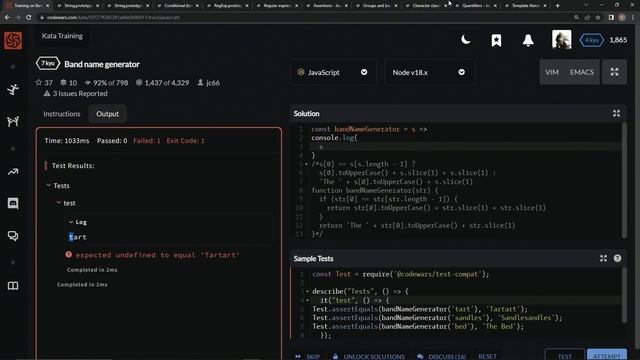The image size is (640, 360).
Task: Fold the describe block in Sample Tests
Action: tap(307, 291)
